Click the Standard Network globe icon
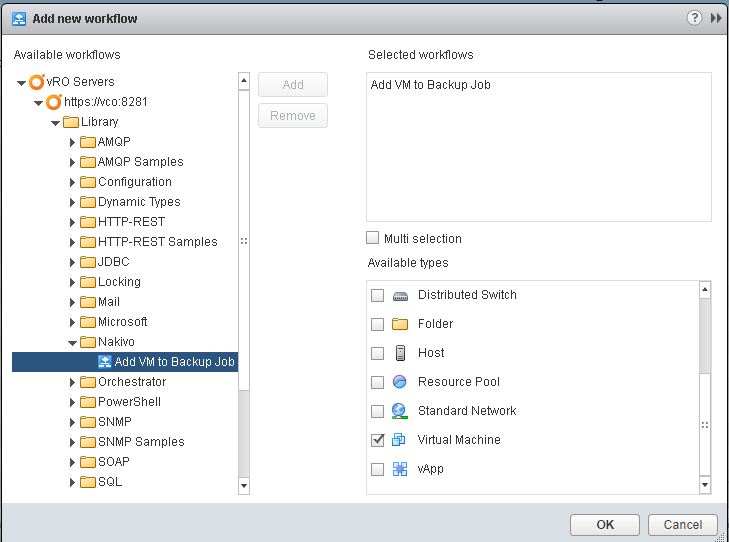729x542 pixels. click(x=399, y=411)
